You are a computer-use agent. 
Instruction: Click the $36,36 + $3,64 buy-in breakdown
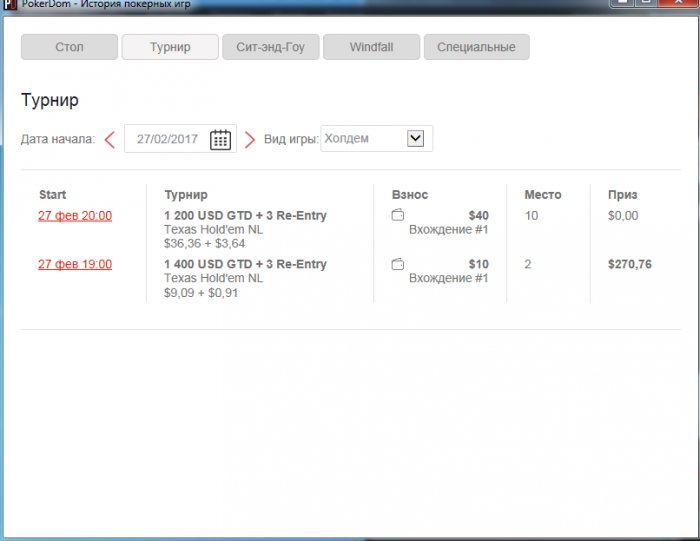click(x=204, y=244)
